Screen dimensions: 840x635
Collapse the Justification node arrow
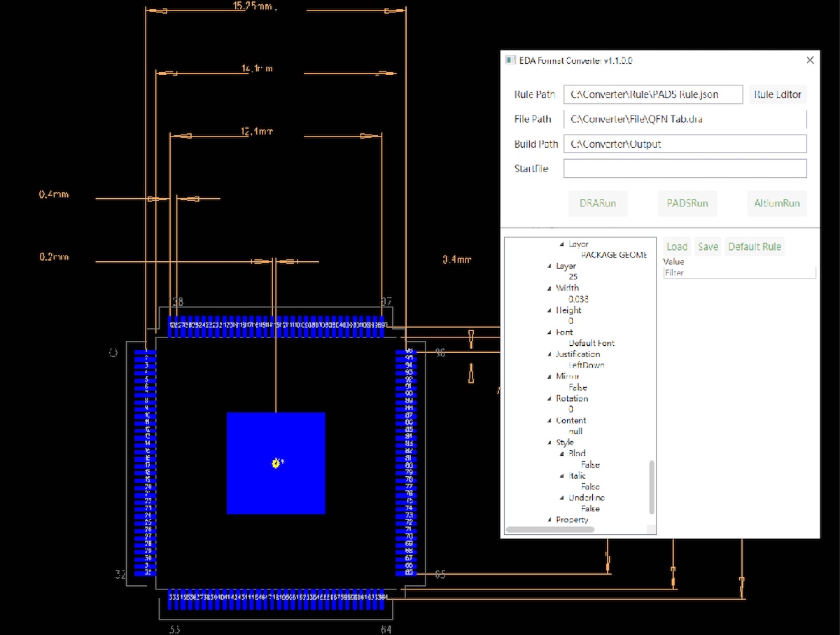click(x=549, y=355)
